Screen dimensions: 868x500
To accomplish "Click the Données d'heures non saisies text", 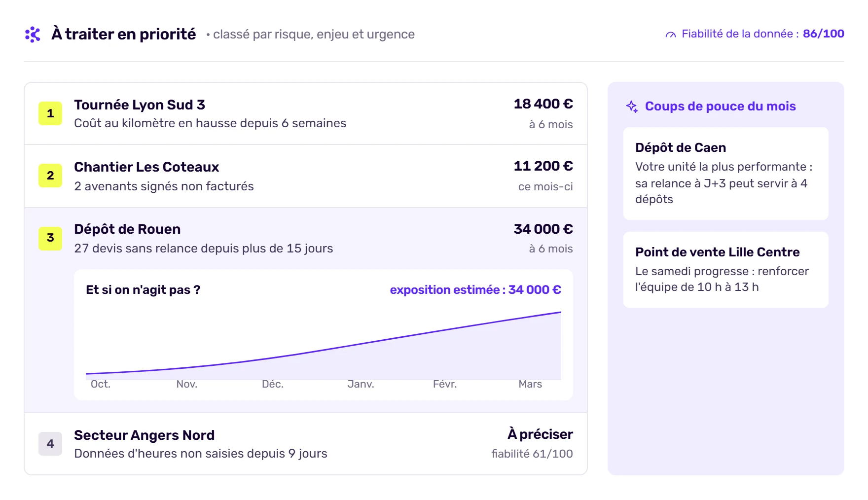I will (201, 454).
